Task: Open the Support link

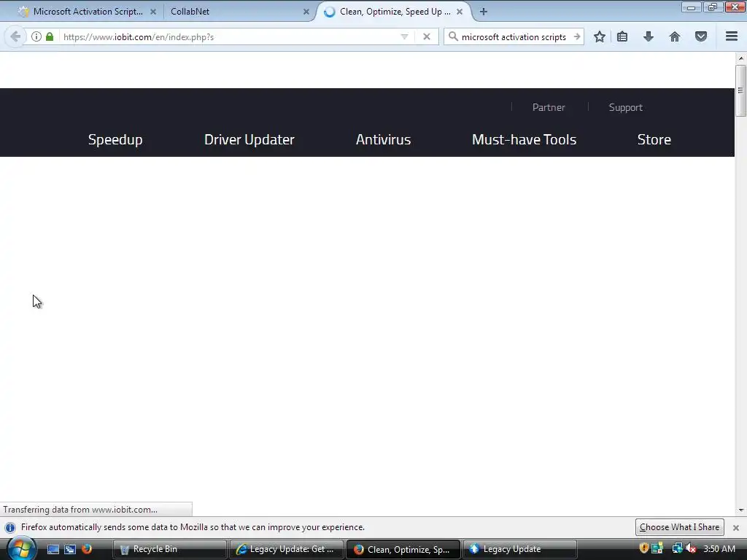Action: click(x=625, y=107)
